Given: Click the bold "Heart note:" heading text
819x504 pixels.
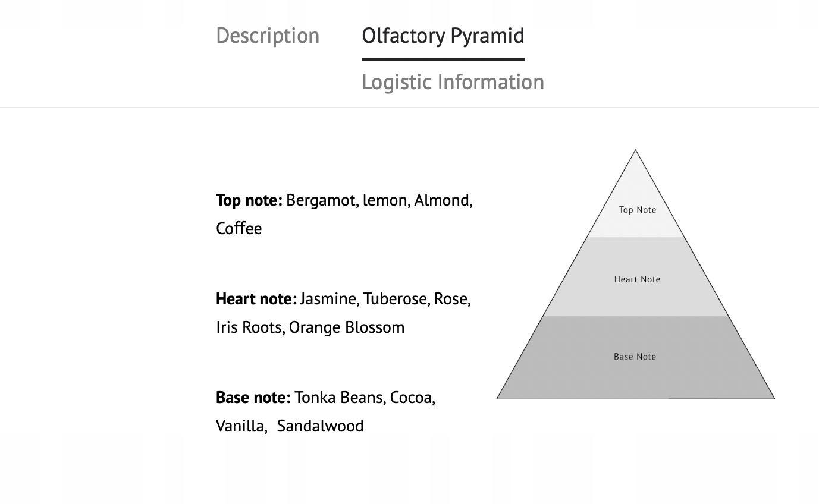Looking at the screenshot, I should pos(256,298).
